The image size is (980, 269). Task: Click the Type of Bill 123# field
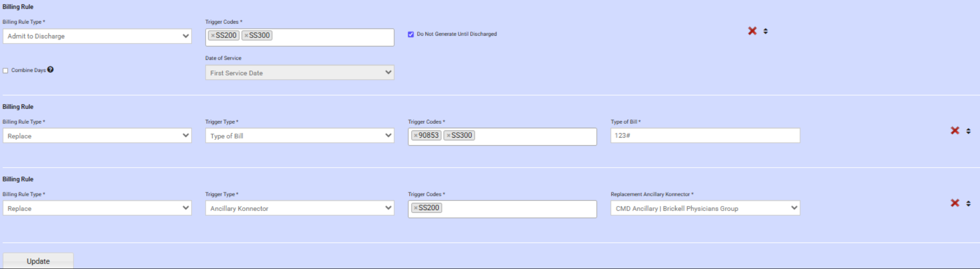point(705,135)
